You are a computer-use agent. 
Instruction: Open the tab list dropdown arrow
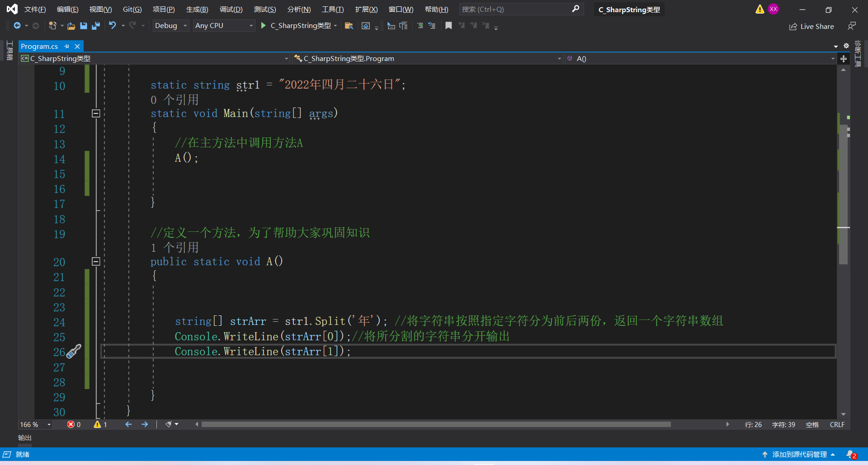pos(836,46)
